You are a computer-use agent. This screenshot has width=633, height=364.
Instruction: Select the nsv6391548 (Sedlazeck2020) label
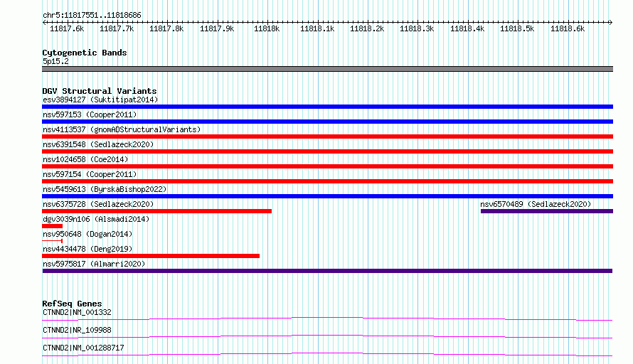click(x=98, y=144)
